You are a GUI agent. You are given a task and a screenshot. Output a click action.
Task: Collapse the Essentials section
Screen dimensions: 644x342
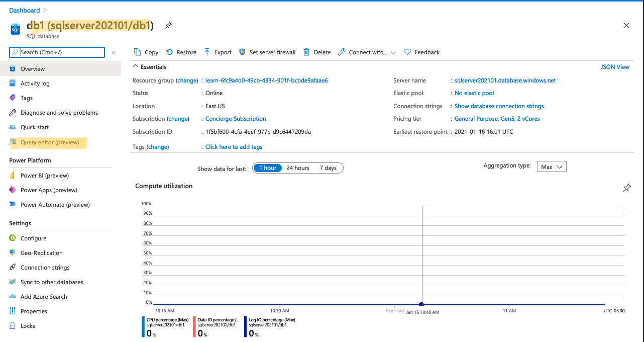coord(135,66)
